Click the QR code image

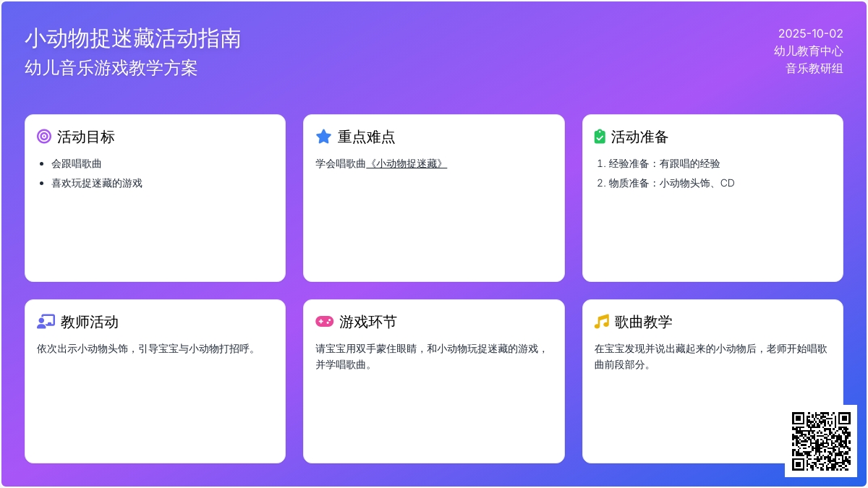[820, 441]
